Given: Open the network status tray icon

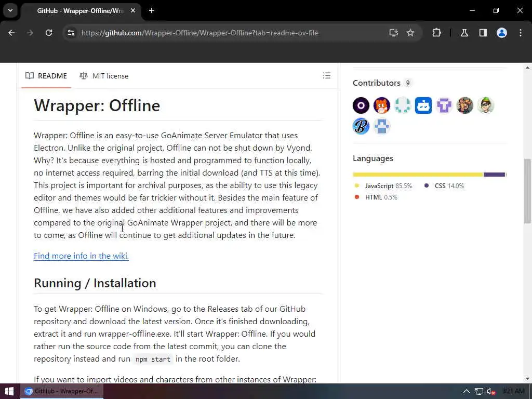Looking at the screenshot, I should pos(478,392).
